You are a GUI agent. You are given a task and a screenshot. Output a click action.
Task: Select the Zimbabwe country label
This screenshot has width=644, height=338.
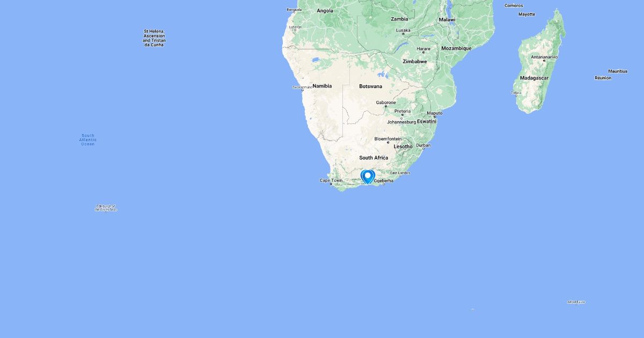pos(415,62)
